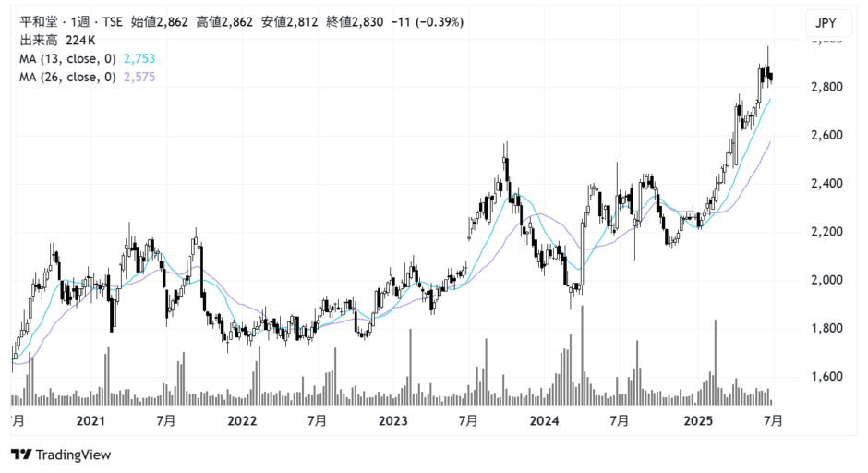Screen dimensions: 868x473
Task: Click the 2022 label on time axis
Action: coord(242,421)
